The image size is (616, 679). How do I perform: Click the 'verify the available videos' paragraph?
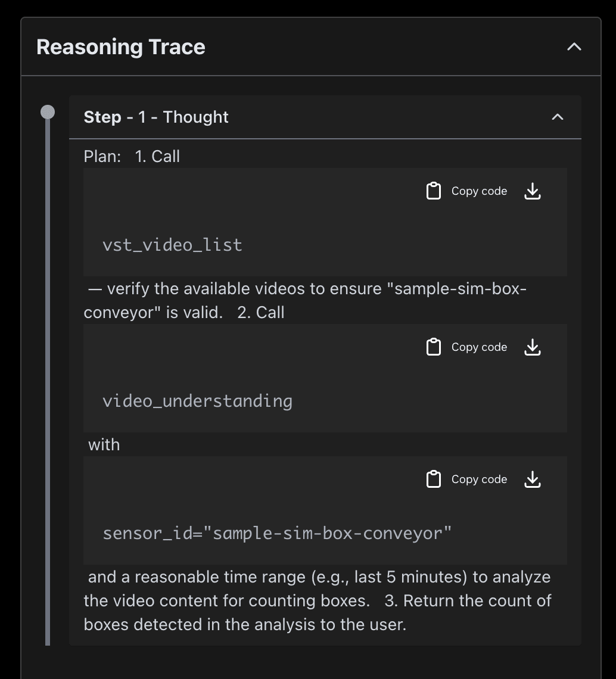pyautogui.click(x=305, y=301)
